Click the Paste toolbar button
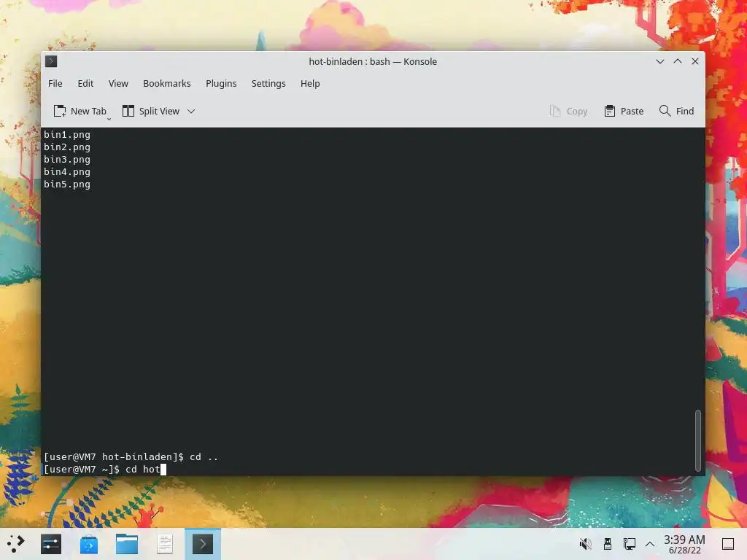Image resolution: width=747 pixels, height=560 pixels. pos(624,111)
